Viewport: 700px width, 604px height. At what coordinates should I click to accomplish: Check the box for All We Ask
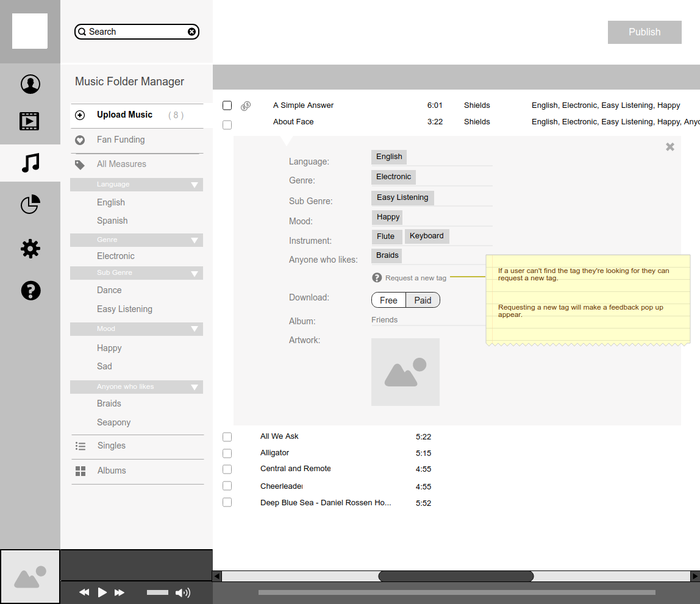[227, 437]
